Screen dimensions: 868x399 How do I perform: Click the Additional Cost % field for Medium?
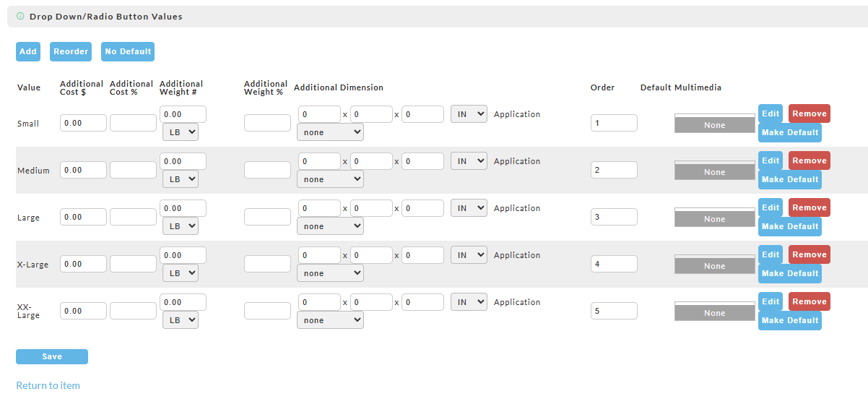click(133, 170)
